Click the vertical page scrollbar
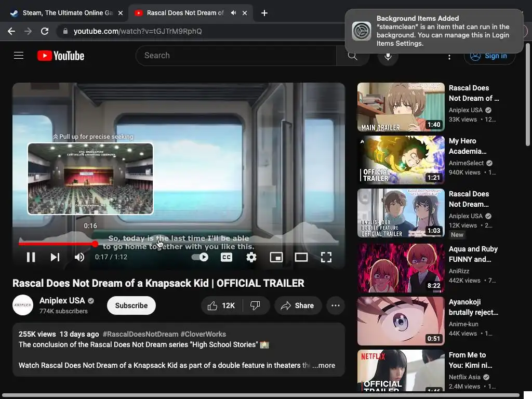The height and width of the screenshot is (399, 532). pyautogui.click(x=528, y=95)
